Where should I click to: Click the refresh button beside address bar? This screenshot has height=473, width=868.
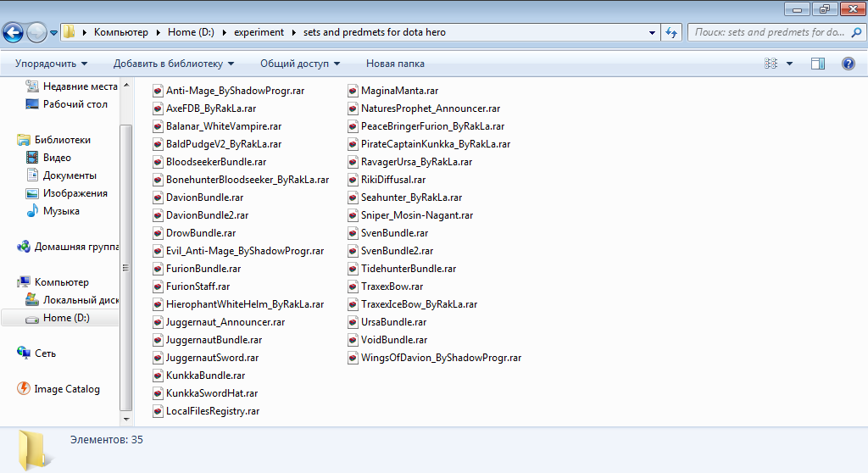tap(671, 32)
